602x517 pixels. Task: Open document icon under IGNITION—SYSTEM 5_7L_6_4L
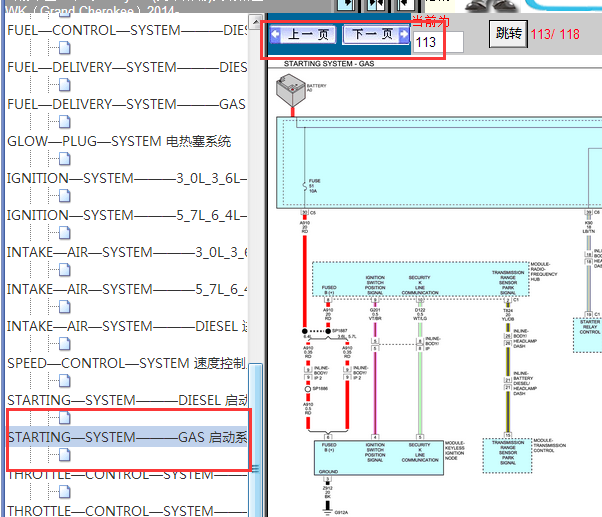(64, 233)
